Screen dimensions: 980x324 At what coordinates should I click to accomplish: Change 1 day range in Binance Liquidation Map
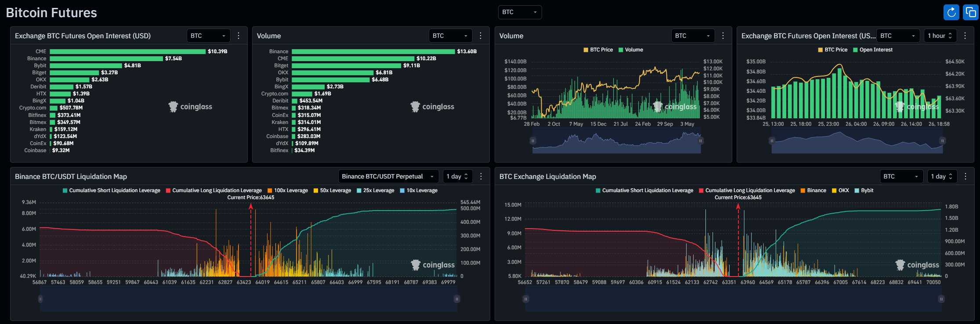coord(458,176)
